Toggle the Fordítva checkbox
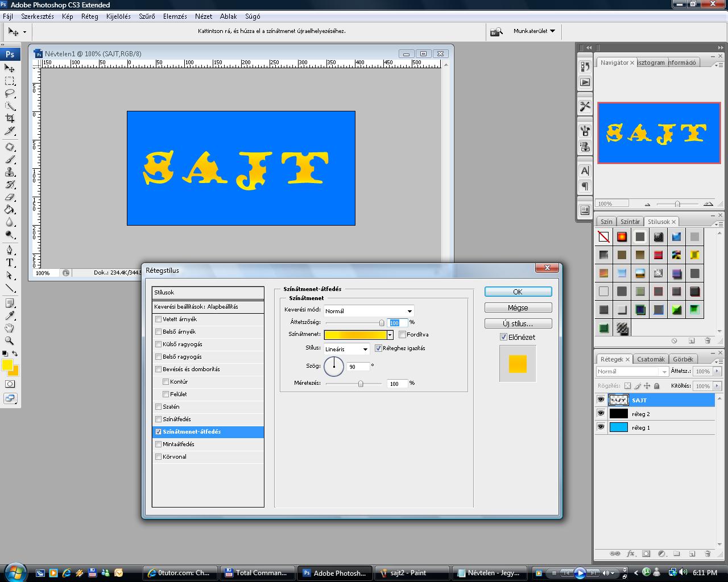 [402, 335]
